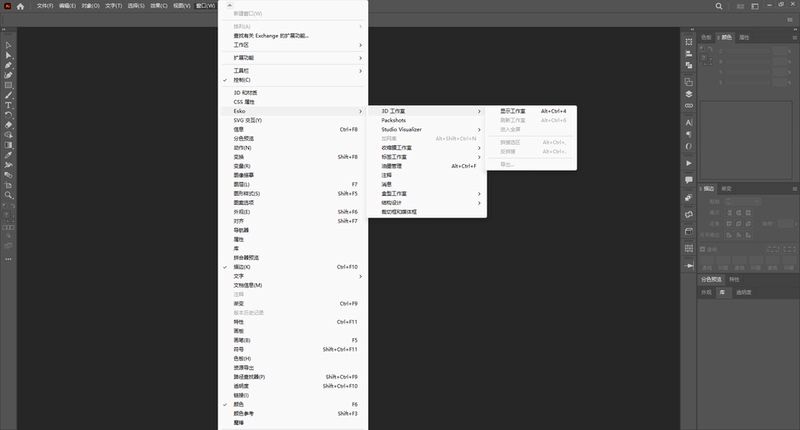Select the Pen tool
This screenshot has height=430, width=800.
click(x=8, y=65)
